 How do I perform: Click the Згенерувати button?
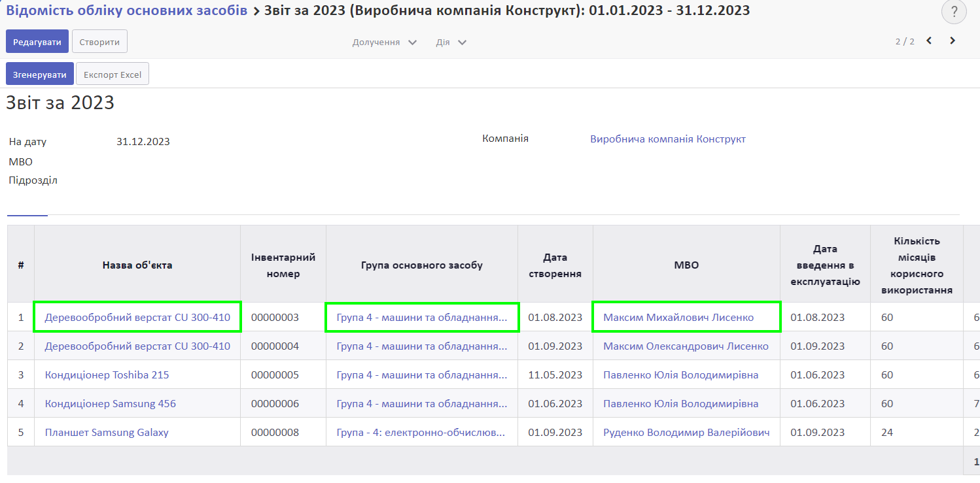(40, 75)
